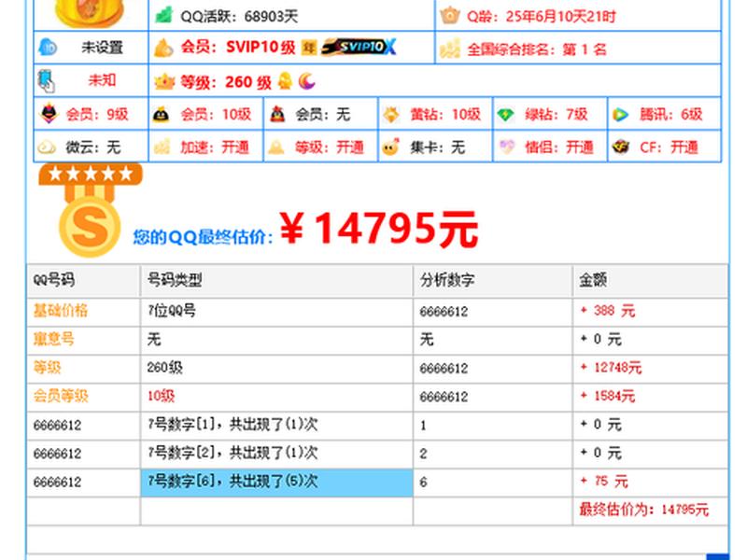Screen dimensions: 747x560
Task: Click the CF game icon
Action: point(621,147)
